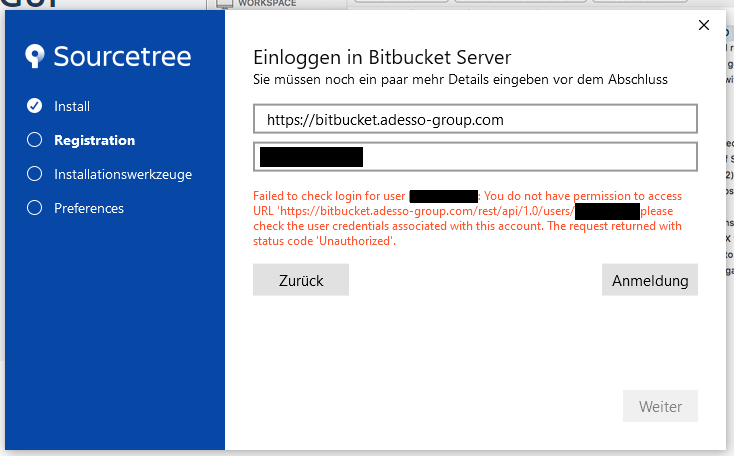Close the Sourcetree setup dialog
Image resolution: width=734 pixels, height=456 pixels.
point(704,25)
